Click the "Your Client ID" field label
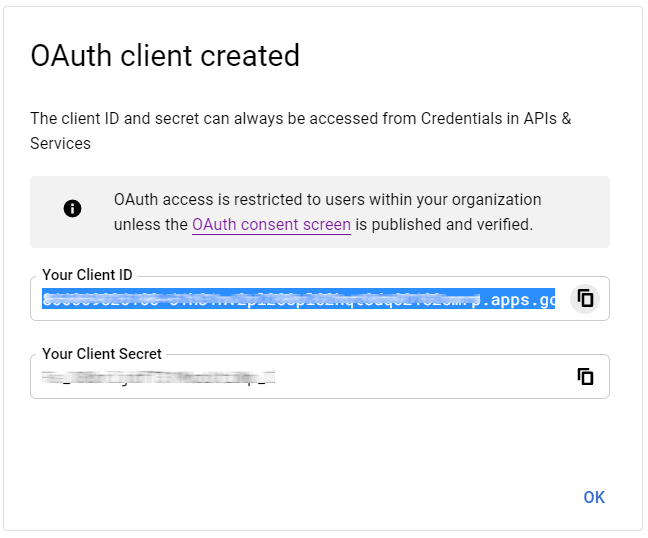The image size is (648, 538). 87,275
